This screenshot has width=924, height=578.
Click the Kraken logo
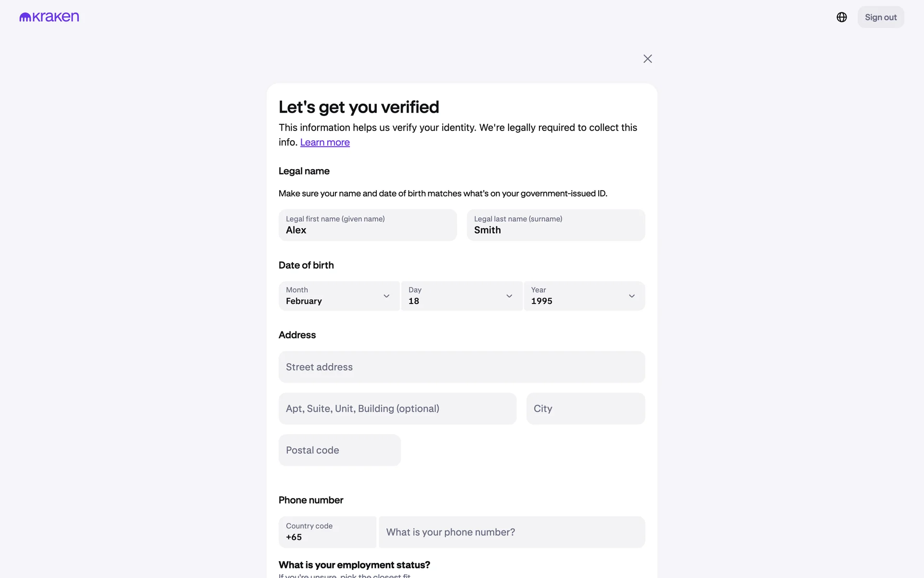tap(49, 17)
